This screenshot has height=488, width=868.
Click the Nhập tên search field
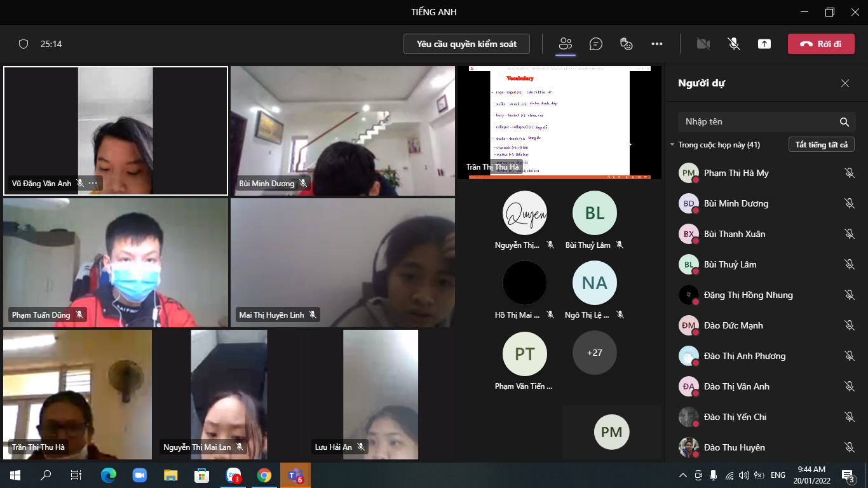(756, 122)
